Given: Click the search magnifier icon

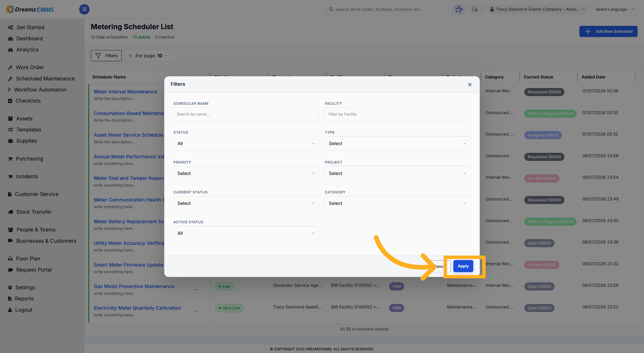Looking at the screenshot, I should coord(331,9).
